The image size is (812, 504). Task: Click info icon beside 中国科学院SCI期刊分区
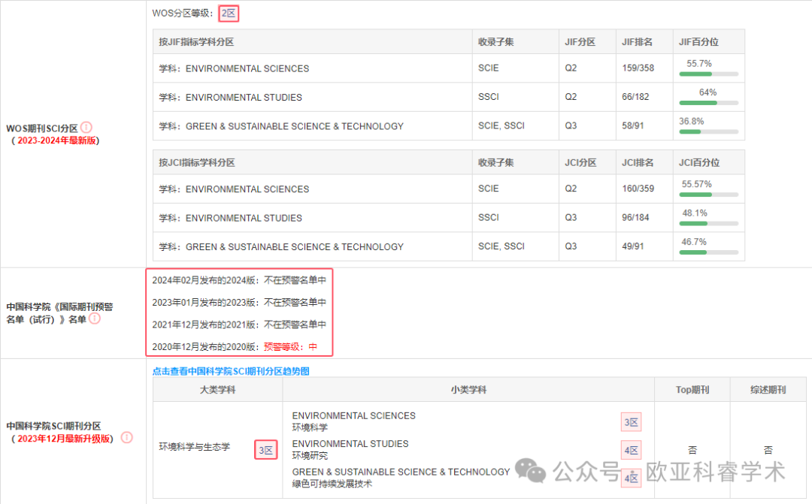pyautogui.click(x=127, y=438)
